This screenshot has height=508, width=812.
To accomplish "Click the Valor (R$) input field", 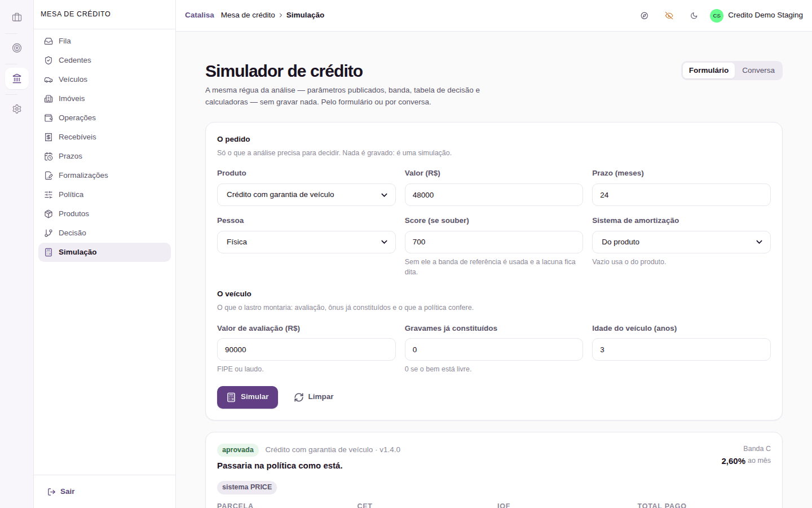I will (494, 195).
